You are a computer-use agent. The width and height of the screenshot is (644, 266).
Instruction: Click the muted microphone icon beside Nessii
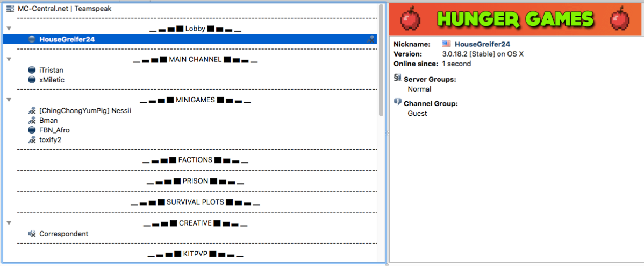point(31,111)
